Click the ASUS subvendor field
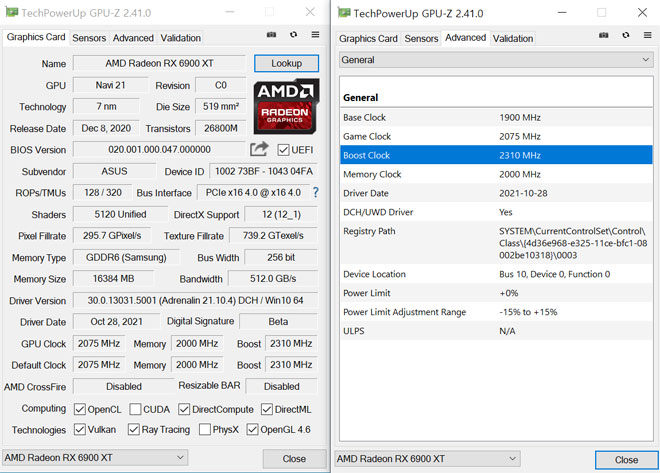This screenshot has height=473, width=660. 114,171
